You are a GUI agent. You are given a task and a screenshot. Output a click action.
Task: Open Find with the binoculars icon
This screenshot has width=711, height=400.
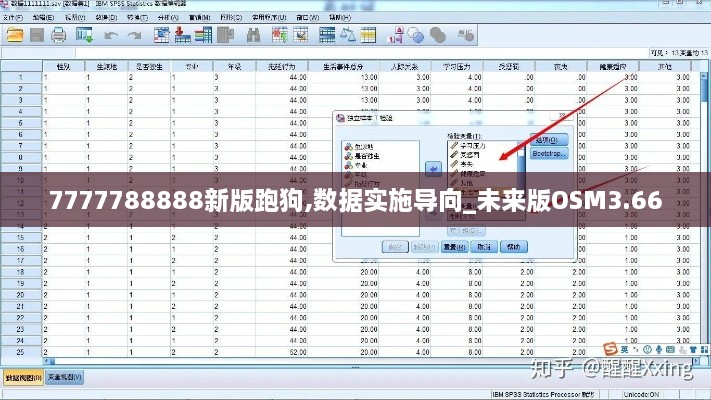point(253,35)
